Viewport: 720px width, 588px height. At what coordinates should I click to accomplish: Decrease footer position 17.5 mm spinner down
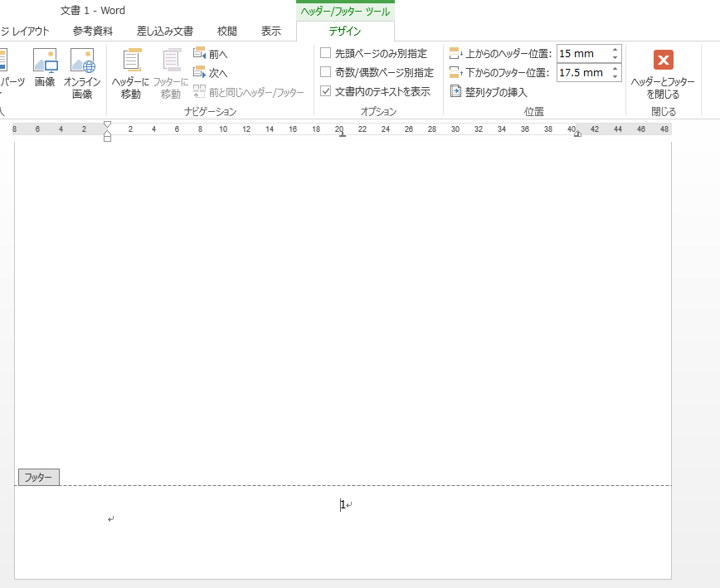coord(615,76)
